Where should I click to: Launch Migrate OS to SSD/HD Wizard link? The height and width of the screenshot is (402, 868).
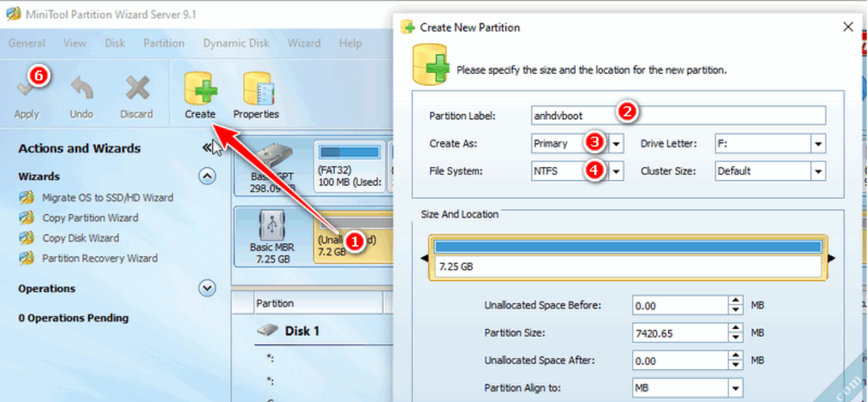coord(107,198)
